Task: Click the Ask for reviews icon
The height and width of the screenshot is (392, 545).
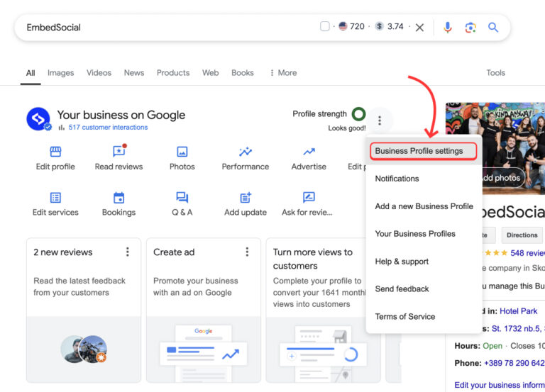Action: coord(309,197)
